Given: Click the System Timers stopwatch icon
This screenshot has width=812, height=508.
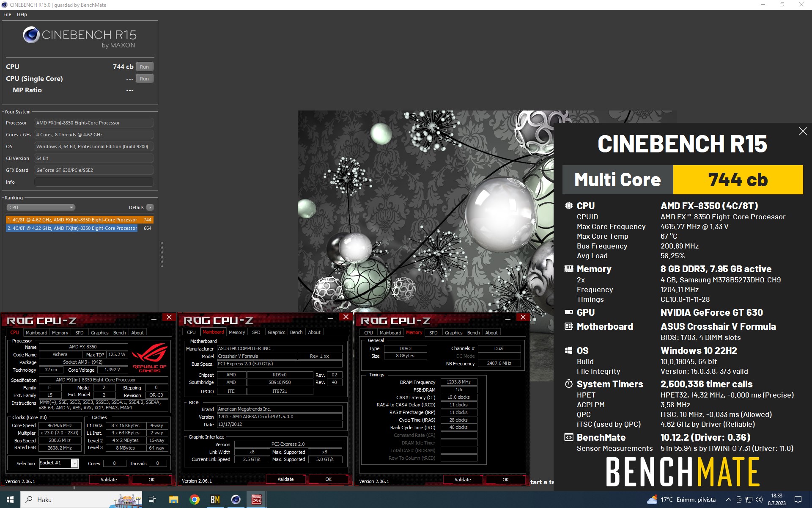Looking at the screenshot, I should 569,384.
